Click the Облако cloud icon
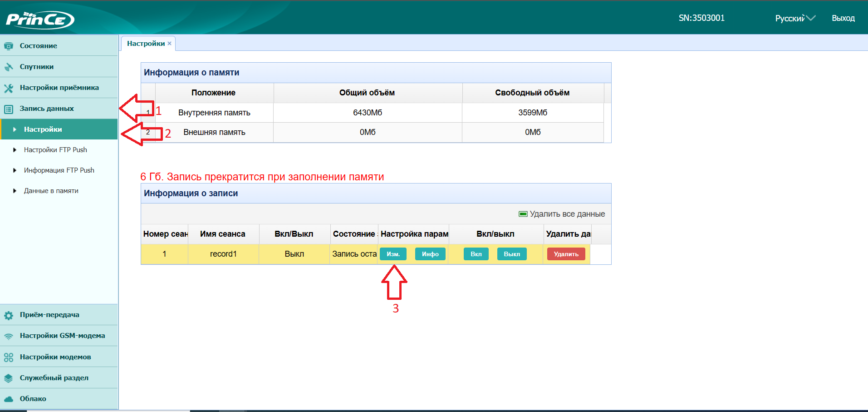Image resolution: width=868 pixels, height=412 pixels. [9, 399]
